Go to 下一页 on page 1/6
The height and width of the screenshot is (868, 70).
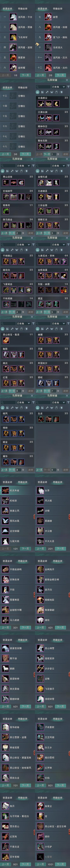[x=25, y=75]
